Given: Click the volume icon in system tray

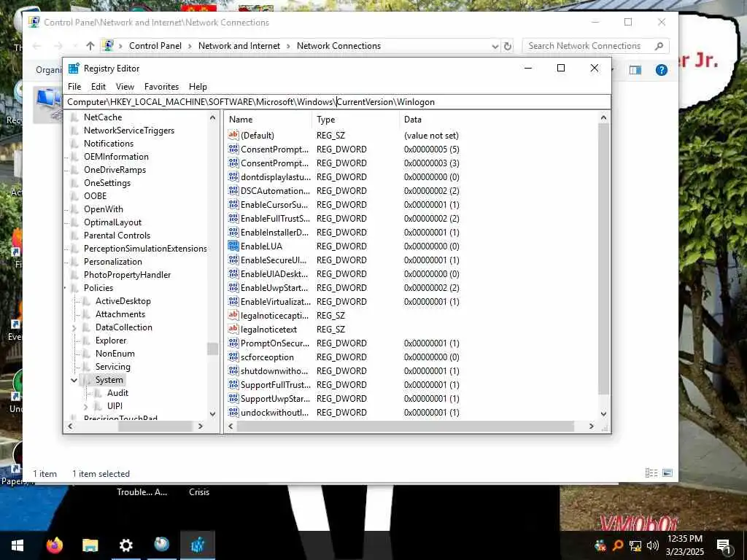Looking at the screenshot, I should pos(652,545).
